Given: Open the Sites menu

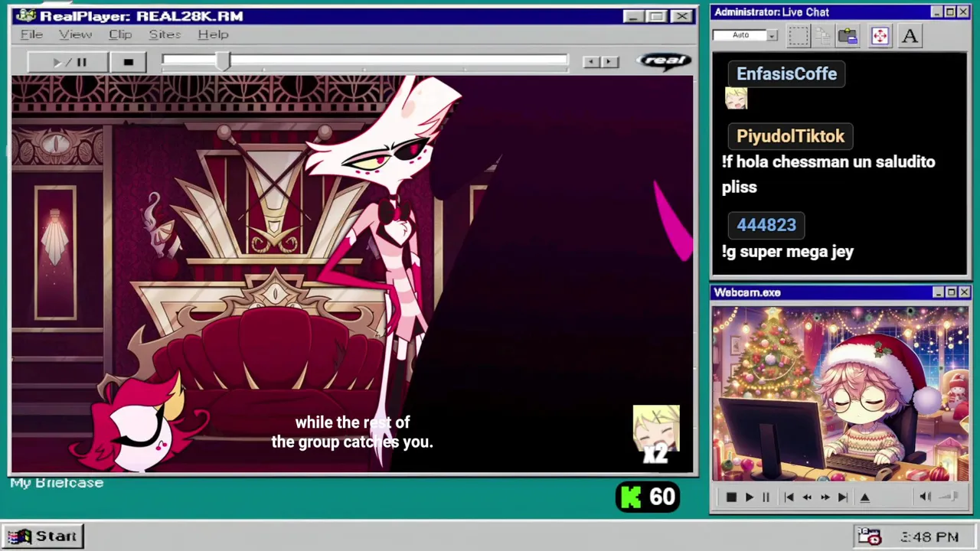Looking at the screenshot, I should [165, 34].
